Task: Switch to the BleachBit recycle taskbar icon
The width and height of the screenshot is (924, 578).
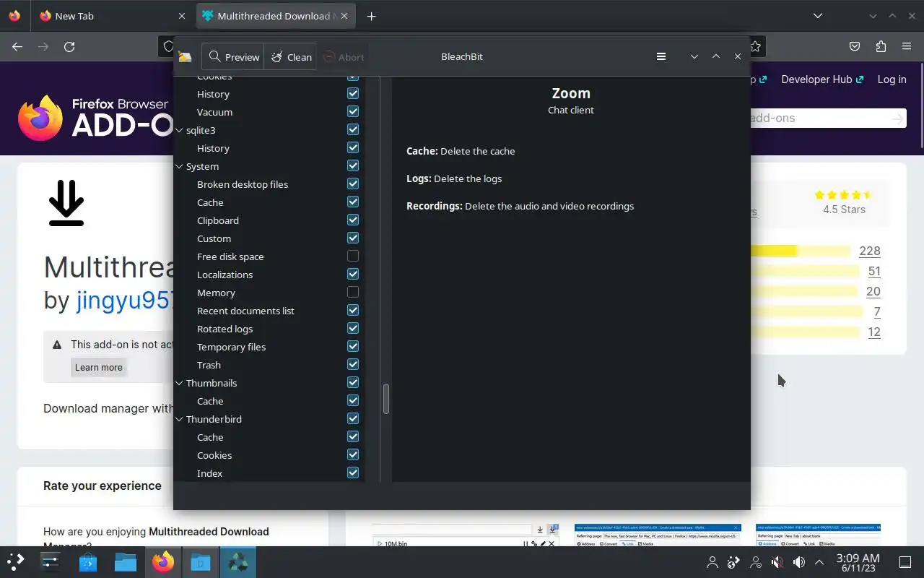Action: pyautogui.click(x=237, y=561)
